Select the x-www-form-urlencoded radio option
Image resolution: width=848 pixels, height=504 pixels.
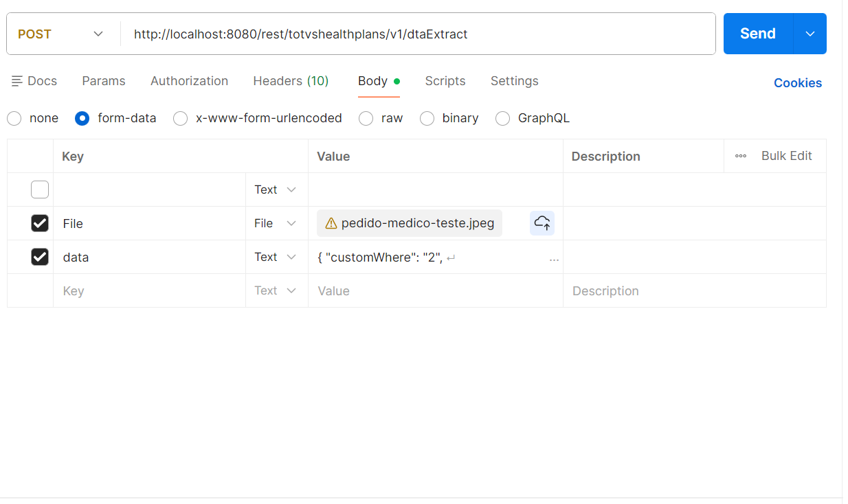point(181,118)
